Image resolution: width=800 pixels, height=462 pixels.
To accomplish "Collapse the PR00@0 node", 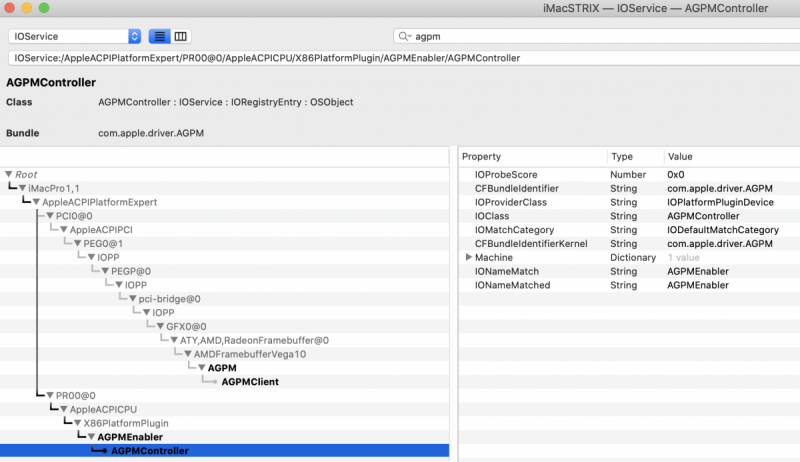I will tap(50, 395).
